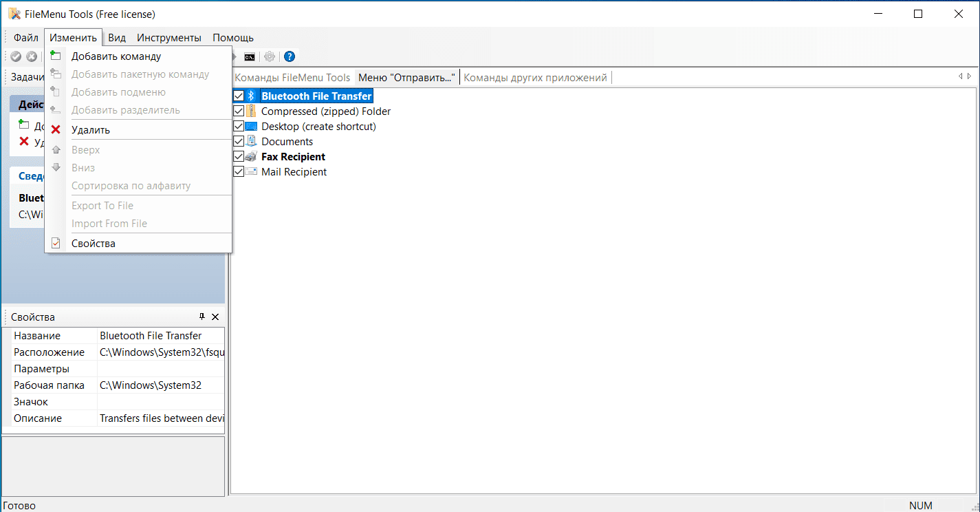Open the Помощь menu

[x=233, y=38]
